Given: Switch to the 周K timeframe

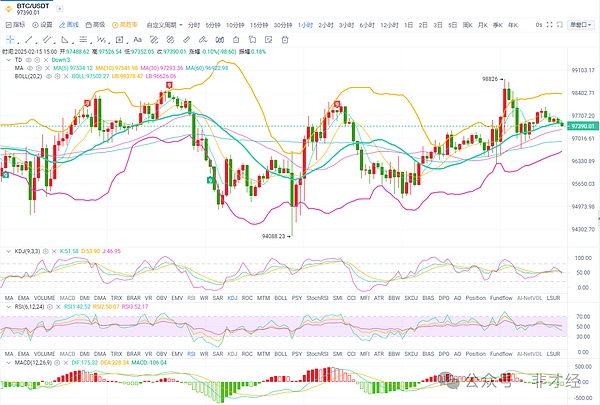Looking at the screenshot, I should pos(468,25).
